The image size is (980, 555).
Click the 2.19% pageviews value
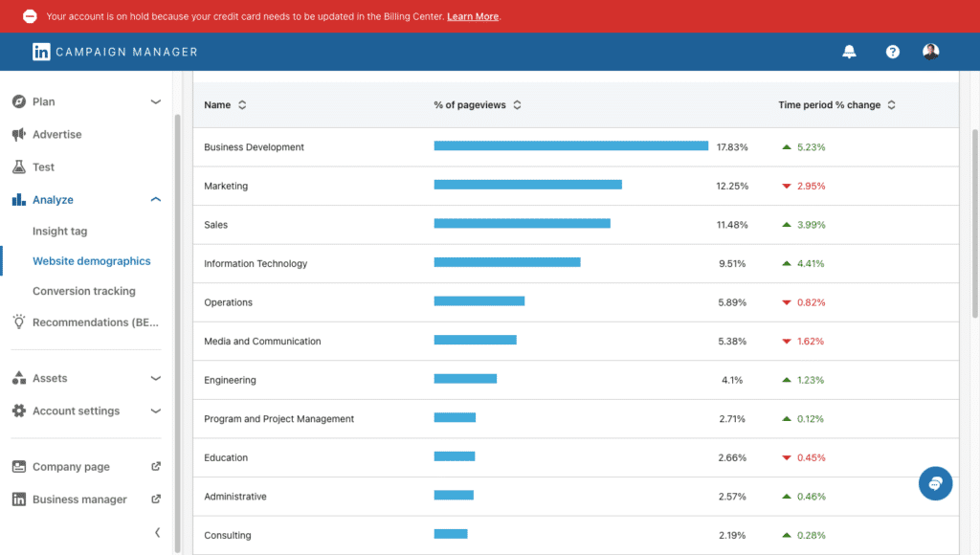tap(732, 536)
